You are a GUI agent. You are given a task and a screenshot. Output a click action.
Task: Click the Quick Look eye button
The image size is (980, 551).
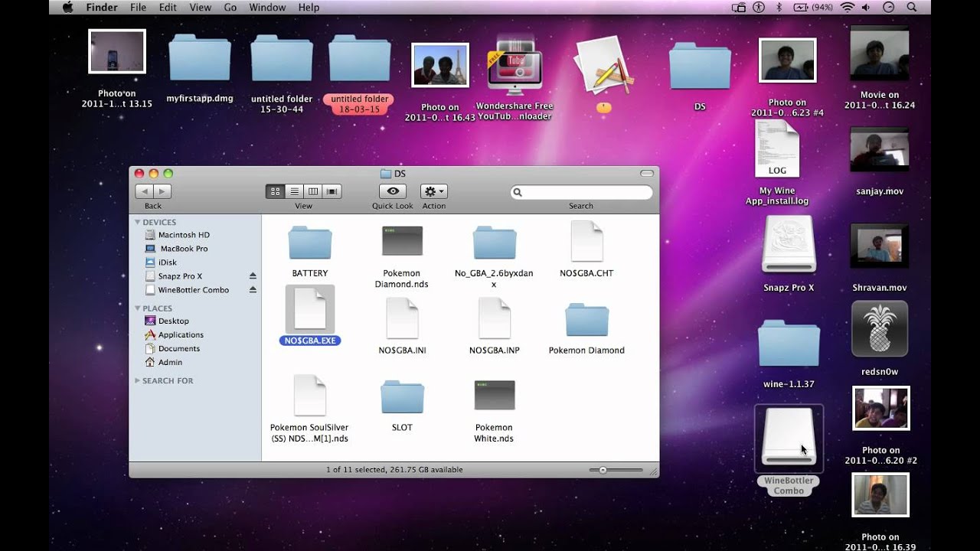tap(393, 191)
